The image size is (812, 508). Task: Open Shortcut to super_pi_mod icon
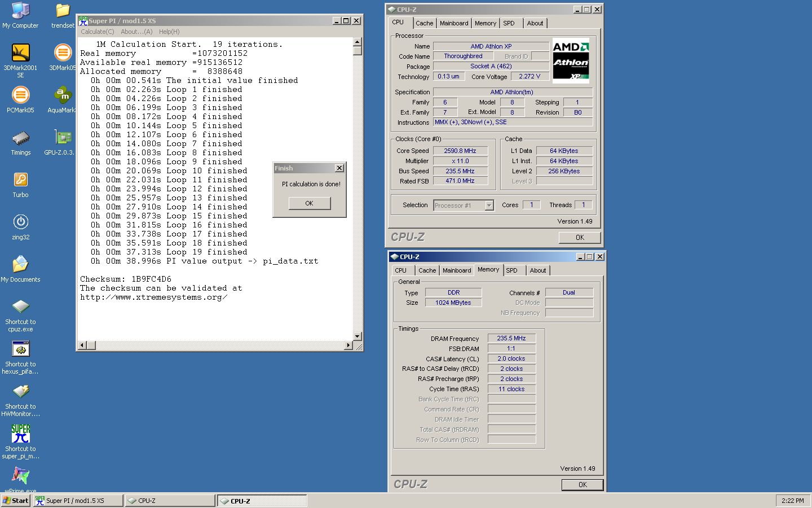(x=20, y=442)
